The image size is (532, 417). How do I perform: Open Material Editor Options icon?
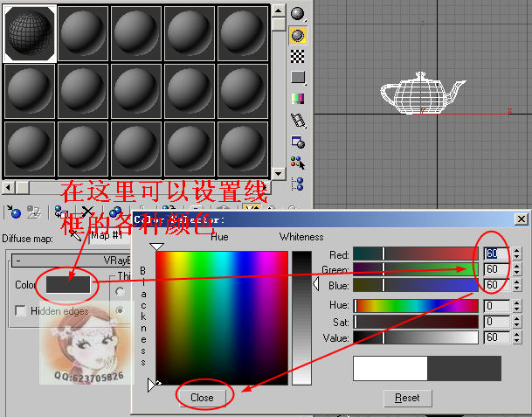click(298, 142)
